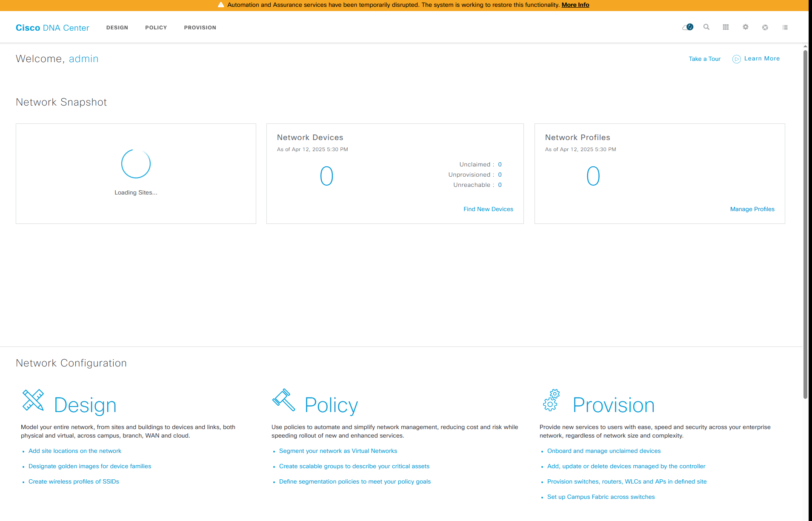The image size is (812, 521).
Task: Click Designate golden images for device families
Action: coord(90,466)
